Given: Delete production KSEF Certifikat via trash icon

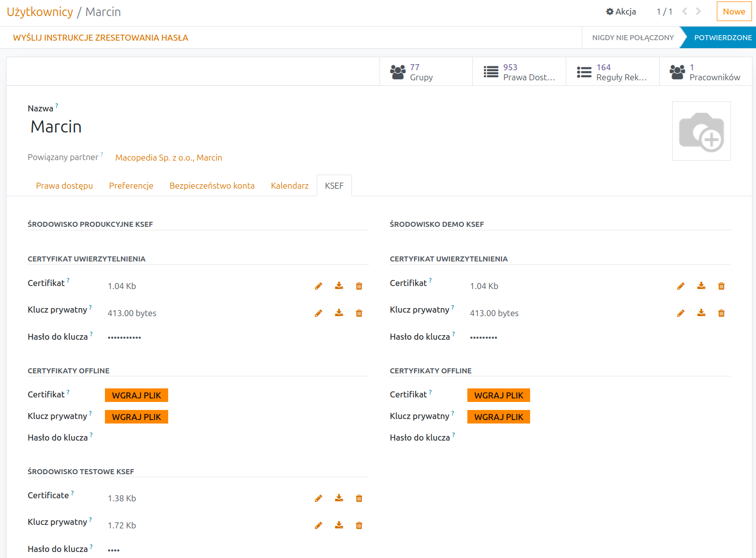Looking at the screenshot, I should tap(359, 286).
